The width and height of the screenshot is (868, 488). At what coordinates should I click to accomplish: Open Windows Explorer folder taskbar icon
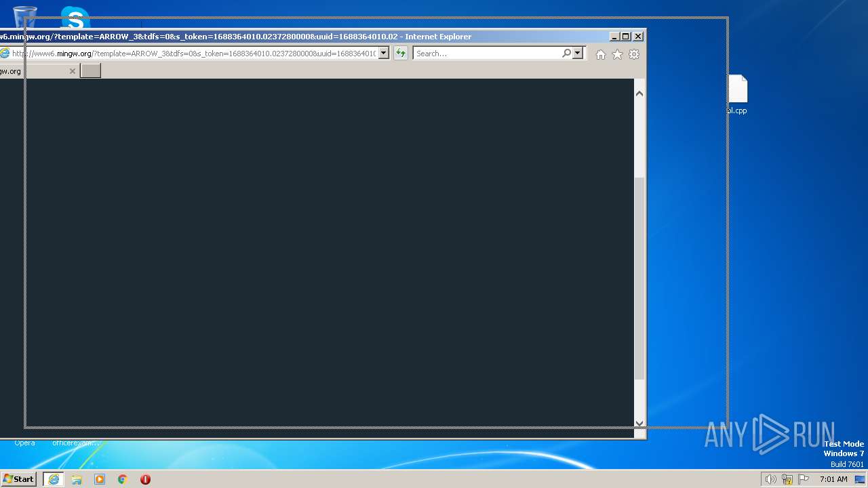tap(77, 479)
